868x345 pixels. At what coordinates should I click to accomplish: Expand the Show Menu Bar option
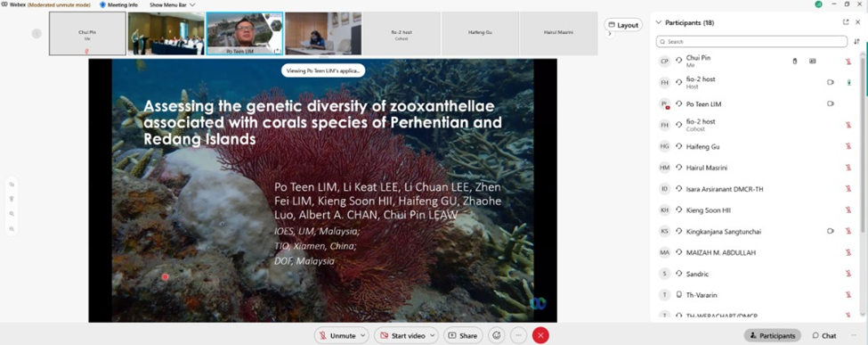(x=172, y=4)
